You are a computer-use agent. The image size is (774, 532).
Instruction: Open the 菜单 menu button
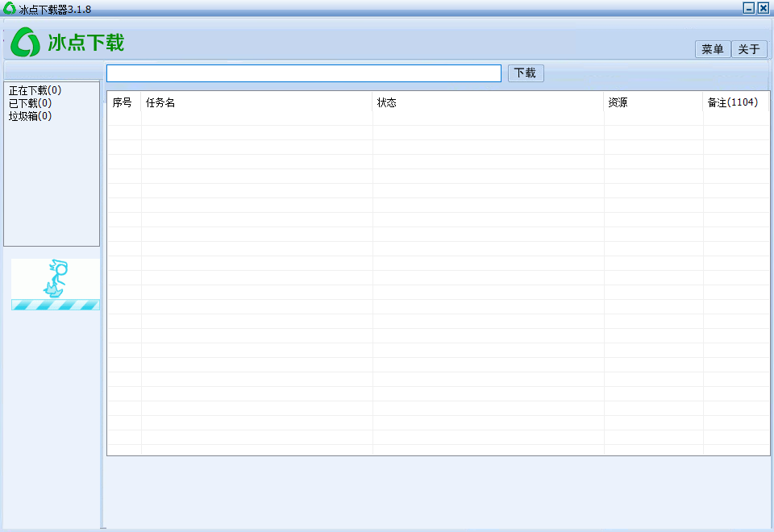(x=712, y=49)
